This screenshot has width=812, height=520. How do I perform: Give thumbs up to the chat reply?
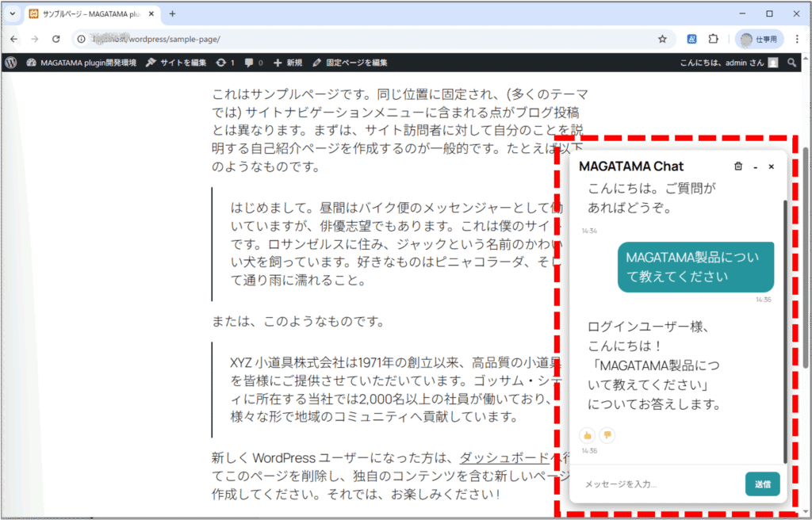click(x=588, y=434)
